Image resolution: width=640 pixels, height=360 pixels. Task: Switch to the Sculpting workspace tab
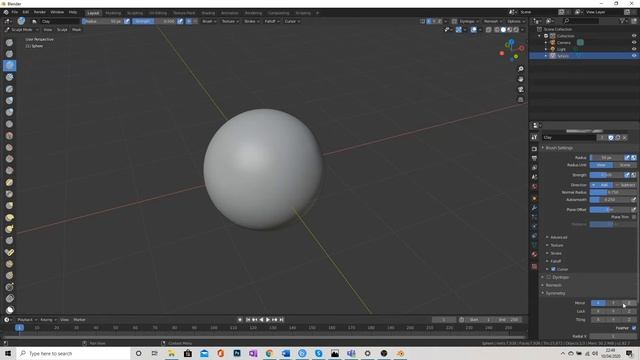pyautogui.click(x=135, y=13)
